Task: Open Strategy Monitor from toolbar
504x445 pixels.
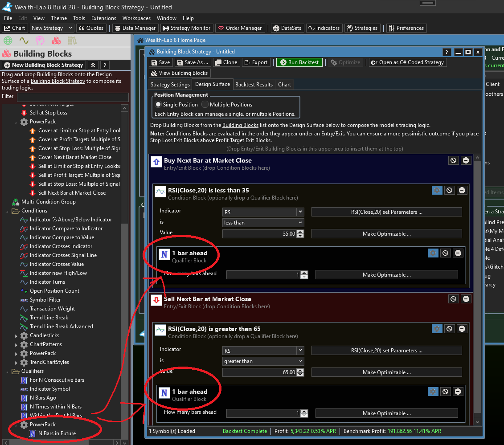Action: tap(186, 28)
